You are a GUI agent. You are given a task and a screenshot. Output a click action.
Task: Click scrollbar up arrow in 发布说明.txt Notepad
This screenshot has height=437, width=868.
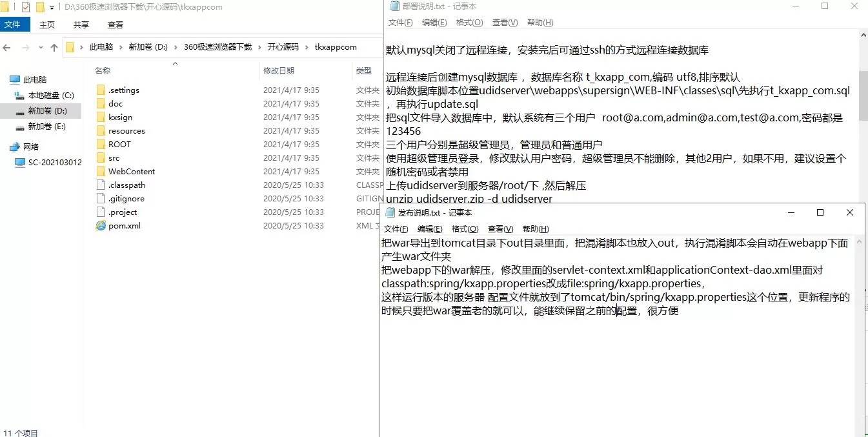[x=860, y=241]
